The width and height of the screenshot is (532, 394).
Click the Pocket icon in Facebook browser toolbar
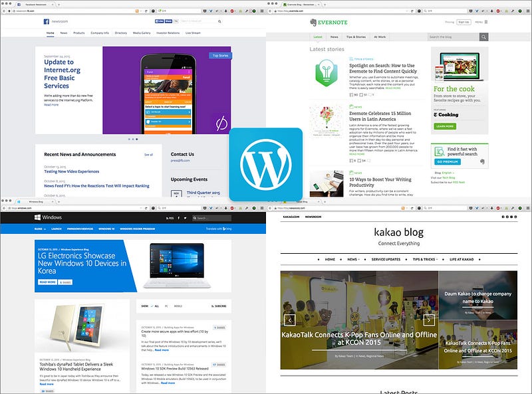coord(205,11)
